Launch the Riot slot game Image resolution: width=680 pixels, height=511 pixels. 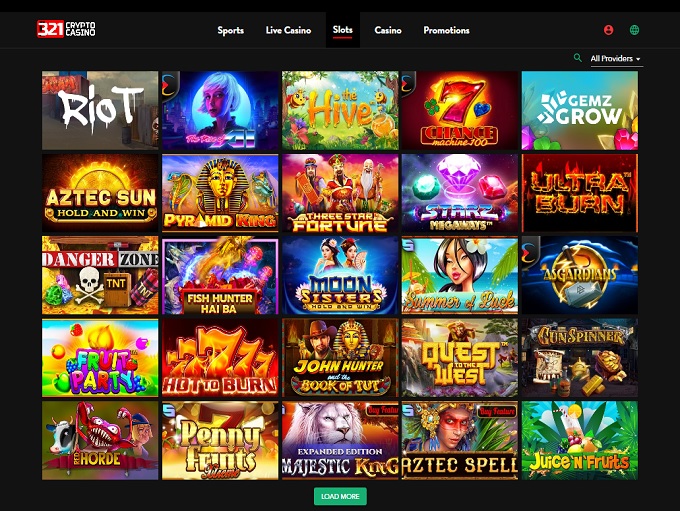coord(100,111)
